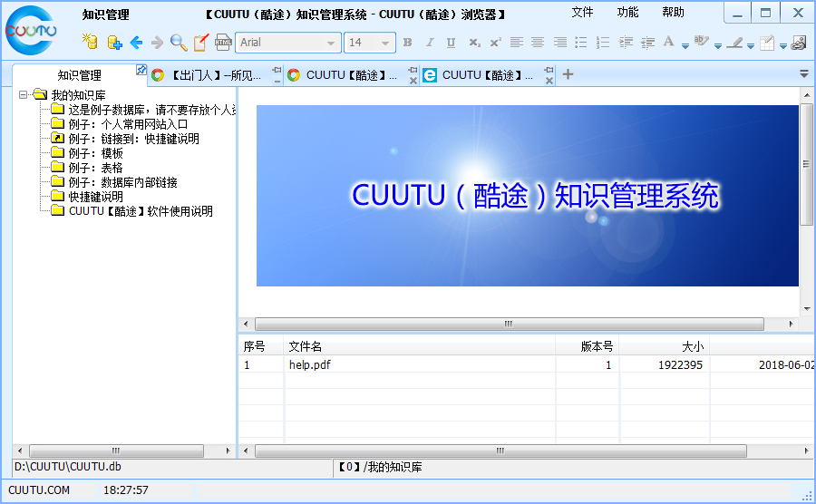Add a new tab with plus button
Screen dimensions: 816x504
click(x=568, y=74)
